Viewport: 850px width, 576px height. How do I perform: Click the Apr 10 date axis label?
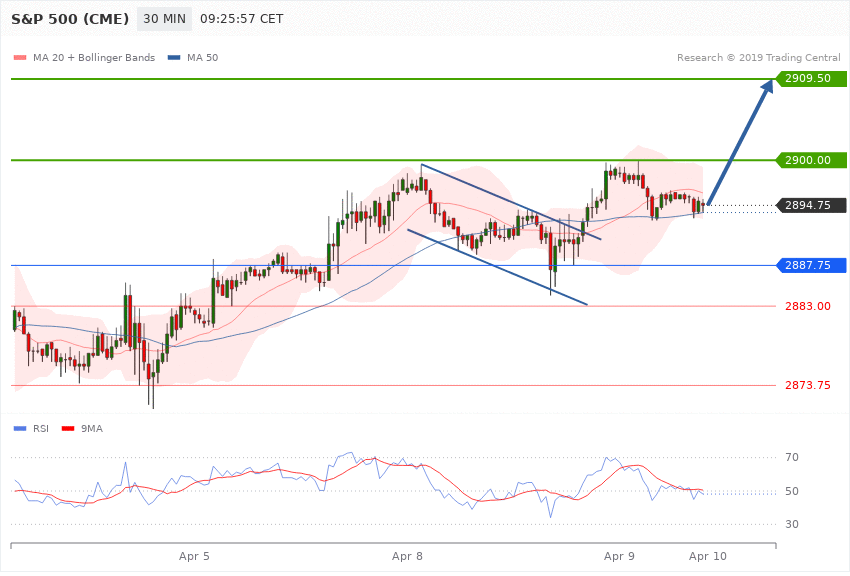pyautogui.click(x=707, y=556)
